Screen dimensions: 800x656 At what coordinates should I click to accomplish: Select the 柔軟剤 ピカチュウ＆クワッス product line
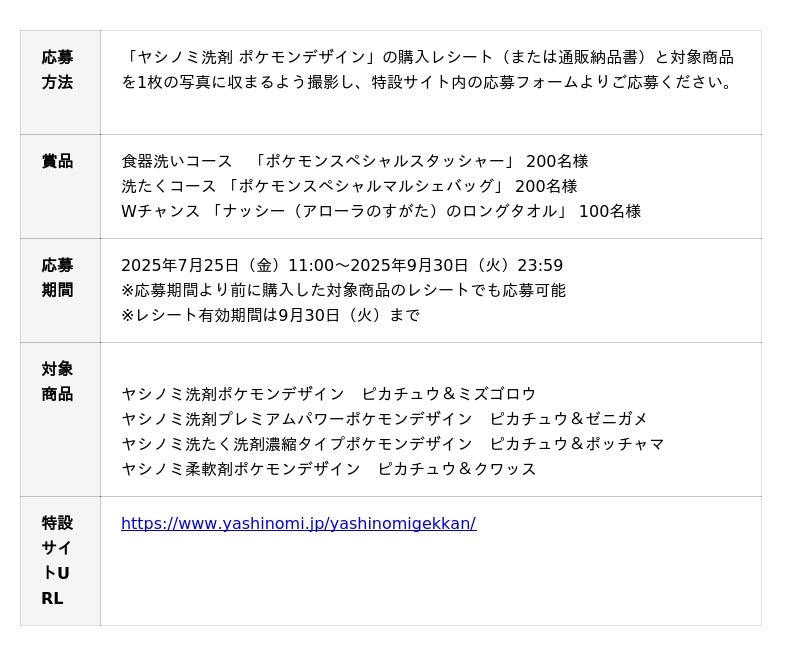click(x=328, y=469)
